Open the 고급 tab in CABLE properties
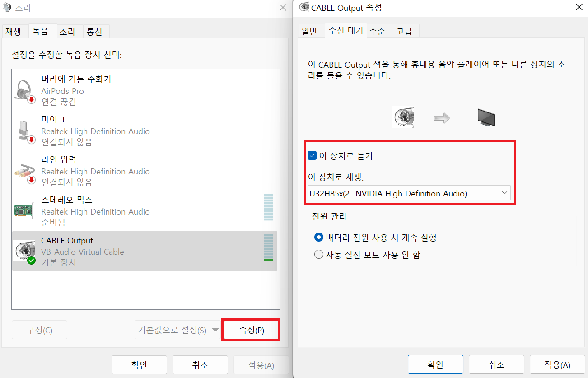The width and height of the screenshot is (588, 378). pyautogui.click(x=404, y=32)
